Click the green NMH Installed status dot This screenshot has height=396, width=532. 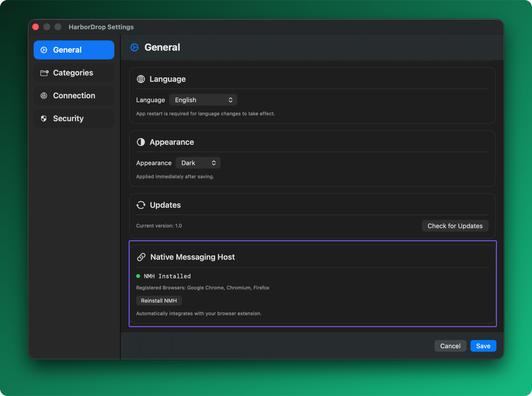(x=138, y=276)
